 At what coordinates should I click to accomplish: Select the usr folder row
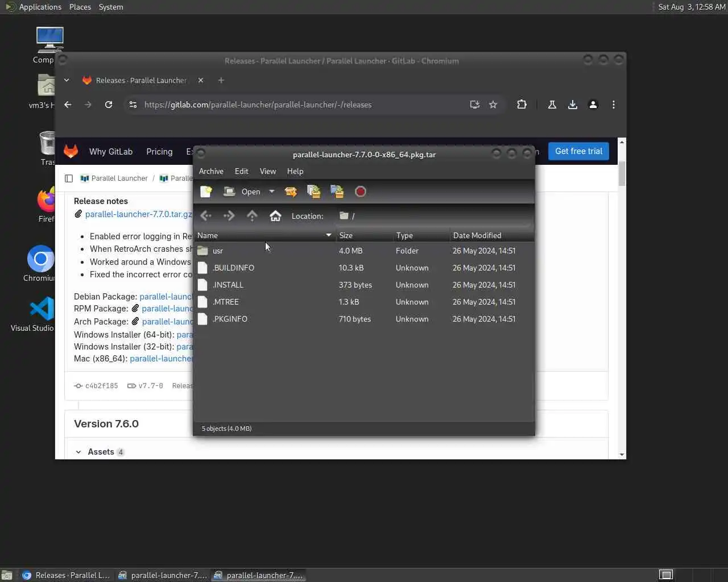(364, 251)
